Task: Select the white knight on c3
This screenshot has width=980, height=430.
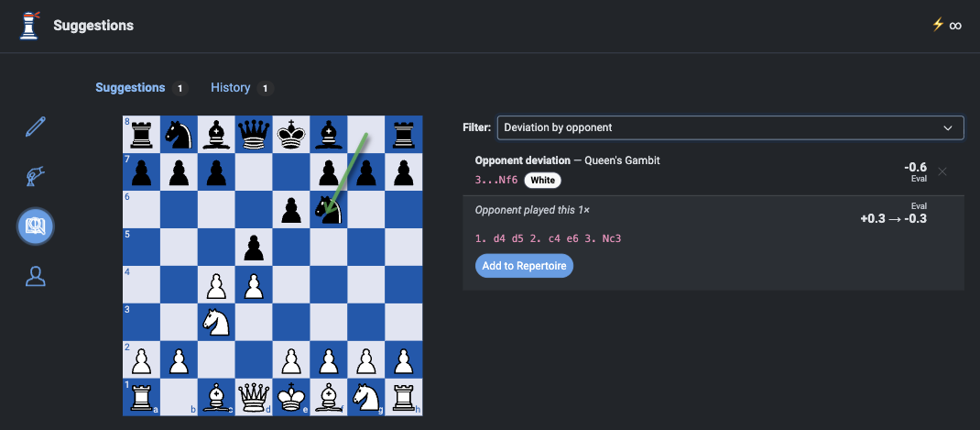Action: (215, 323)
